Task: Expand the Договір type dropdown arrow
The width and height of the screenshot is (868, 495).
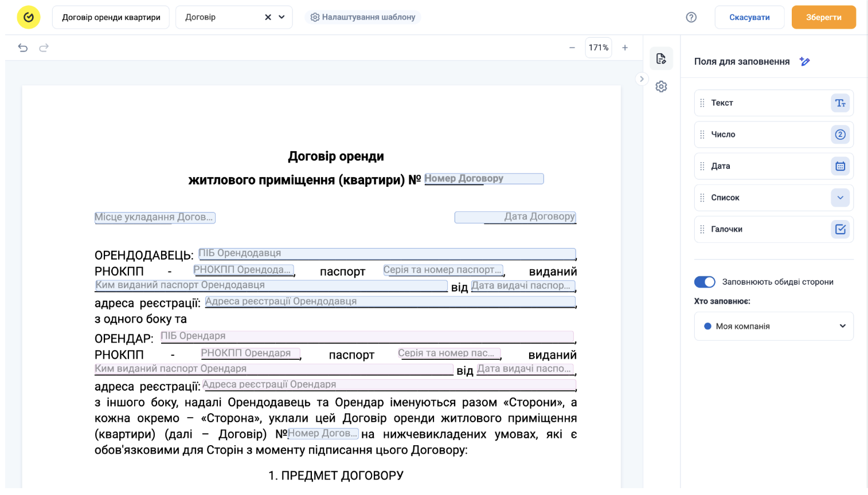Action: click(281, 17)
